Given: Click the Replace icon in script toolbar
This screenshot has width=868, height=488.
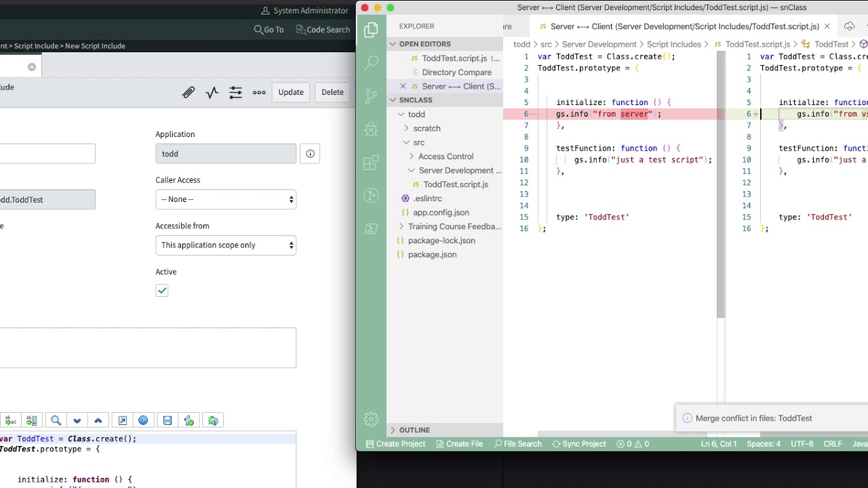Looking at the screenshot, I should (x=11, y=421).
